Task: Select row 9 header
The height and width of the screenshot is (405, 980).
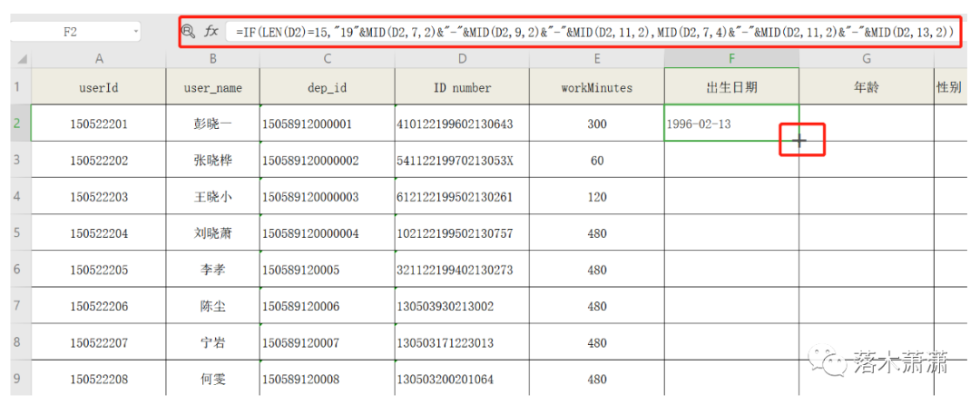Action: [21, 378]
